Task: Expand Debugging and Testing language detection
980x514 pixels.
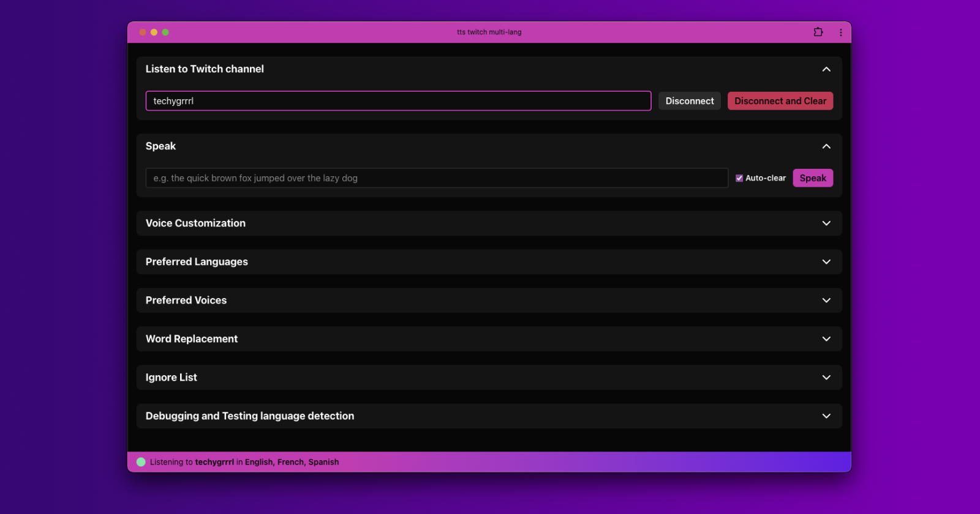Action: 489,416
